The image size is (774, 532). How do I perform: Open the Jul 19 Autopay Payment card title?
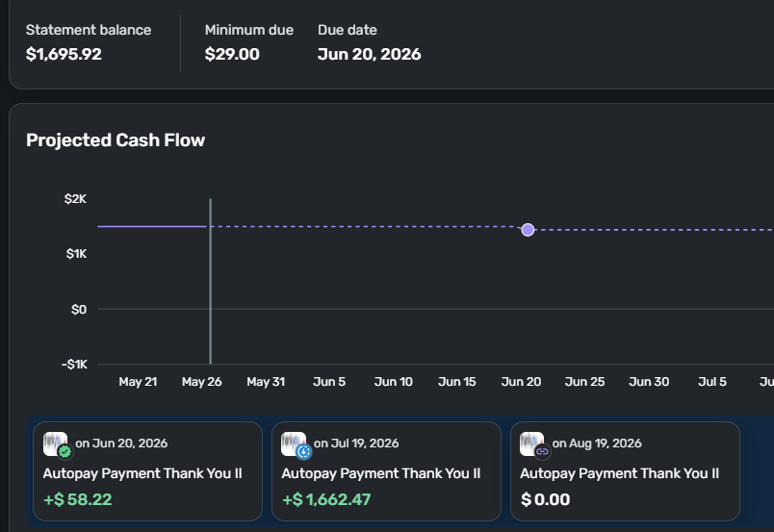(380, 473)
